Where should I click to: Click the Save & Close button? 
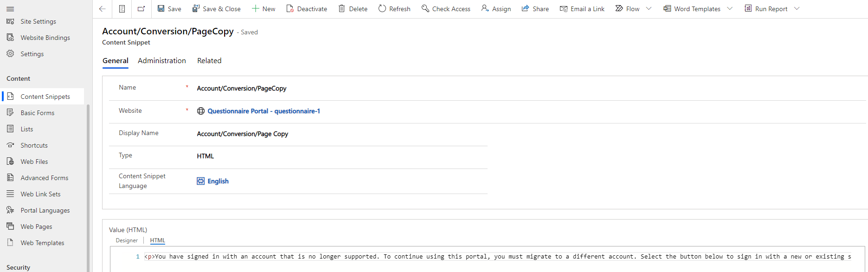(217, 9)
